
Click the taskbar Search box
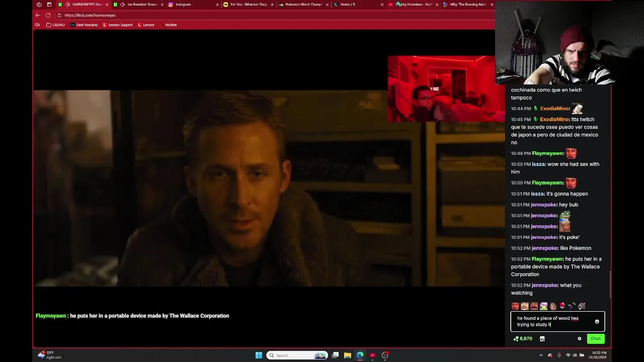[297, 355]
